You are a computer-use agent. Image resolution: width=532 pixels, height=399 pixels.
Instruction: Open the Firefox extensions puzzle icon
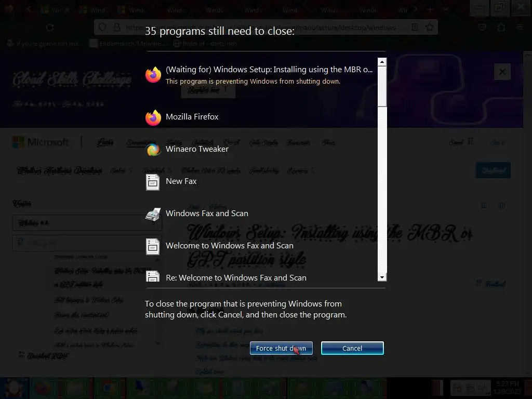[x=501, y=27]
